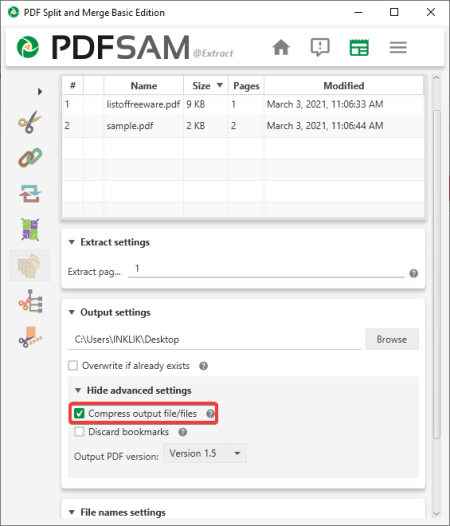The width and height of the screenshot is (450, 526).
Task: Open the hamburger menu
Action: [398, 47]
